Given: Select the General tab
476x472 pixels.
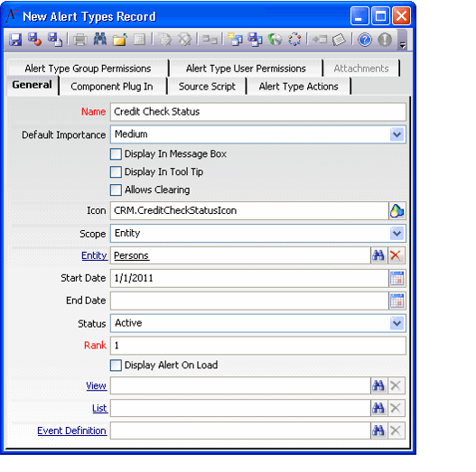Looking at the screenshot, I should tap(33, 85).
